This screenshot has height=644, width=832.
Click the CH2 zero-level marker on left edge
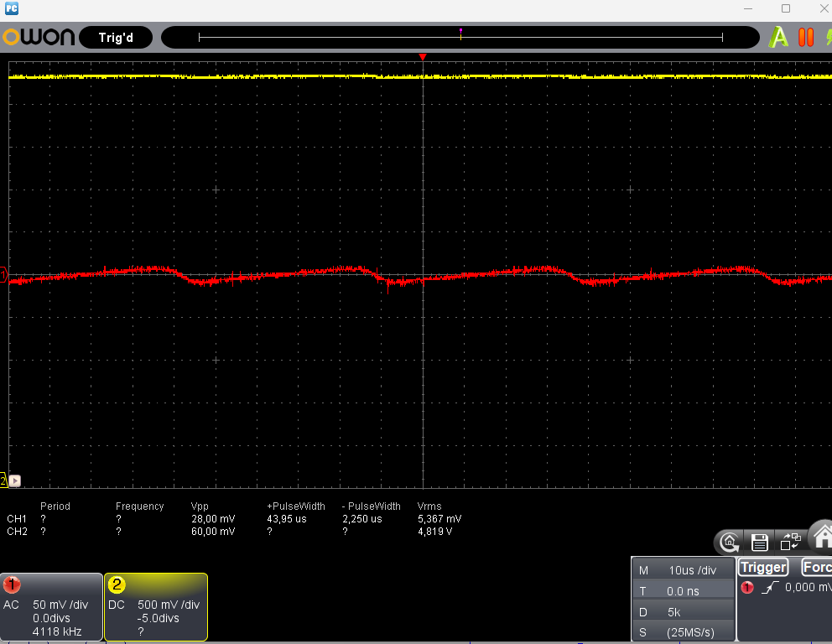point(3,480)
